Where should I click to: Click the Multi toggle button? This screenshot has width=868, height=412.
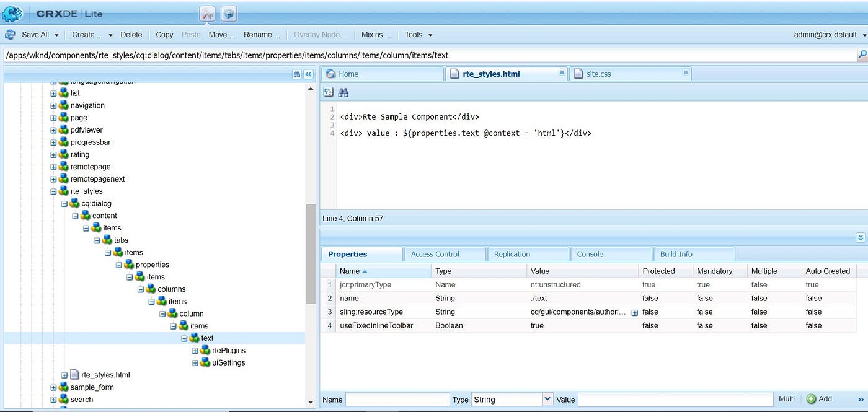click(787, 399)
